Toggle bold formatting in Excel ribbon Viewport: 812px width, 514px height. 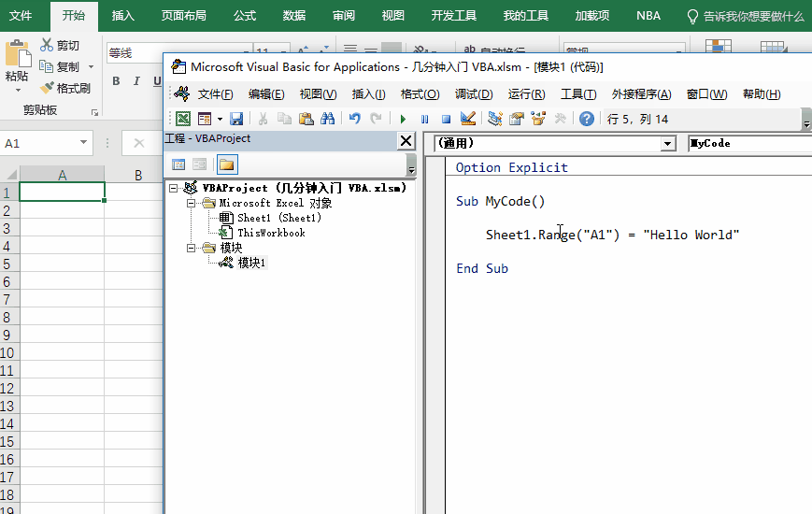117,81
